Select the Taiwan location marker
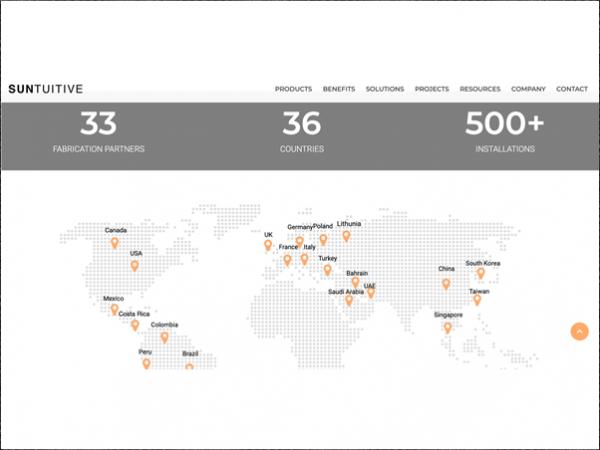 477,299
